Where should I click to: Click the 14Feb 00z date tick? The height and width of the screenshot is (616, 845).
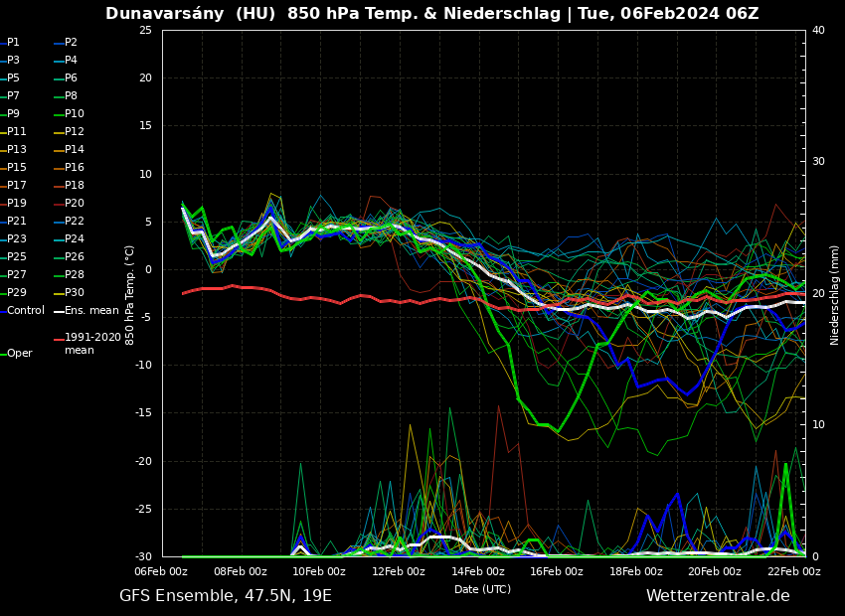coord(478,572)
